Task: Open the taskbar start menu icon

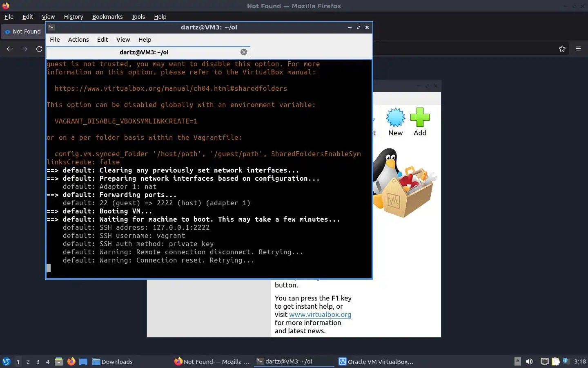Action: click(x=7, y=361)
